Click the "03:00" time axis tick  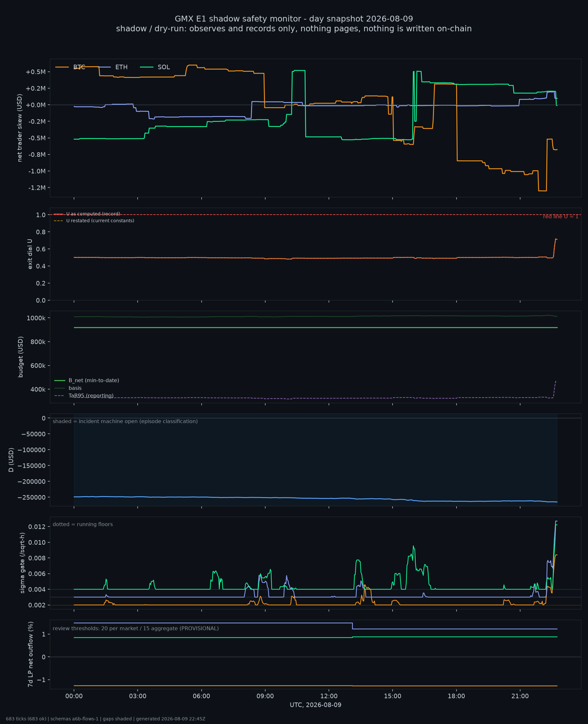(x=138, y=696)
